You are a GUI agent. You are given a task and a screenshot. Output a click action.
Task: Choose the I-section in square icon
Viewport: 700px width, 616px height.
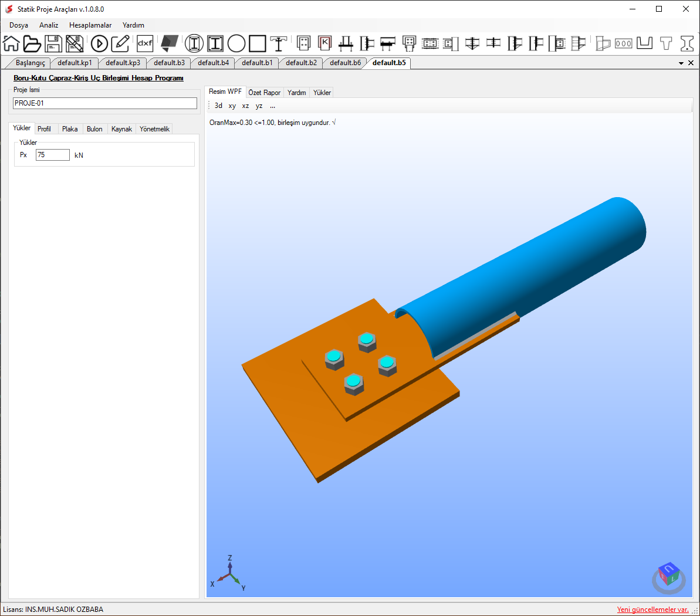215,43
